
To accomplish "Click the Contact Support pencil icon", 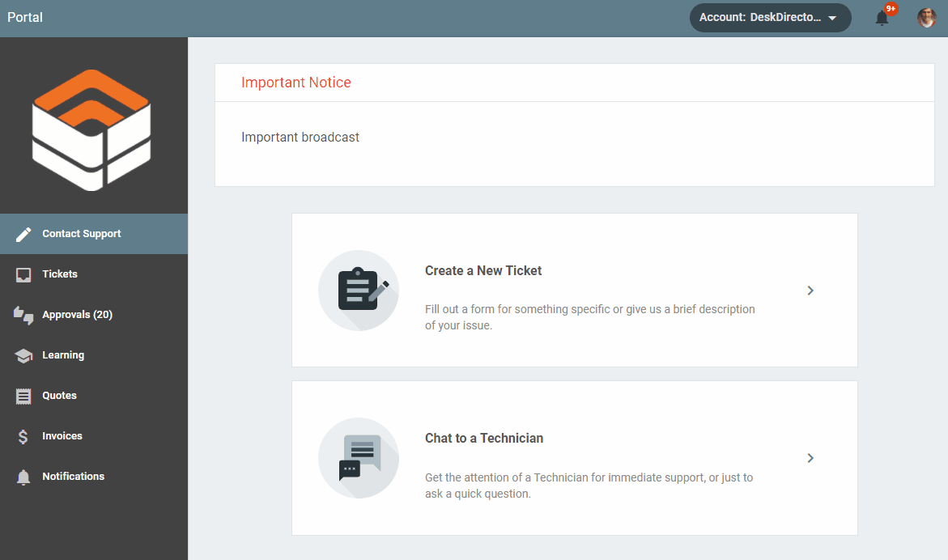I will tap(23, 235).
